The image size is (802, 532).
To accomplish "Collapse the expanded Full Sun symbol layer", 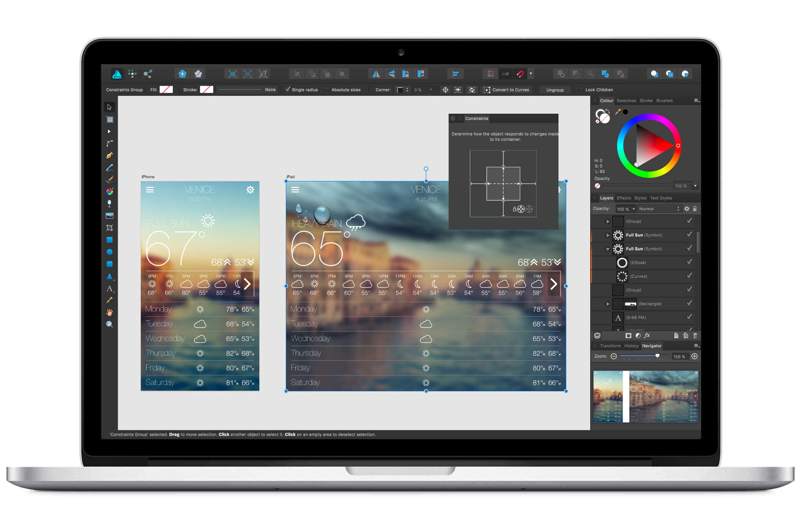I will (x=607, y=249).
